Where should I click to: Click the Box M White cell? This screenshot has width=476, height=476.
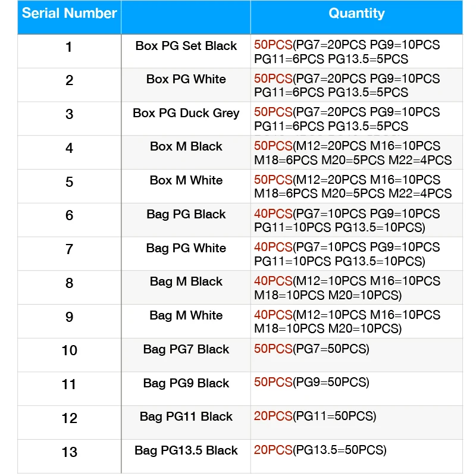186,180
